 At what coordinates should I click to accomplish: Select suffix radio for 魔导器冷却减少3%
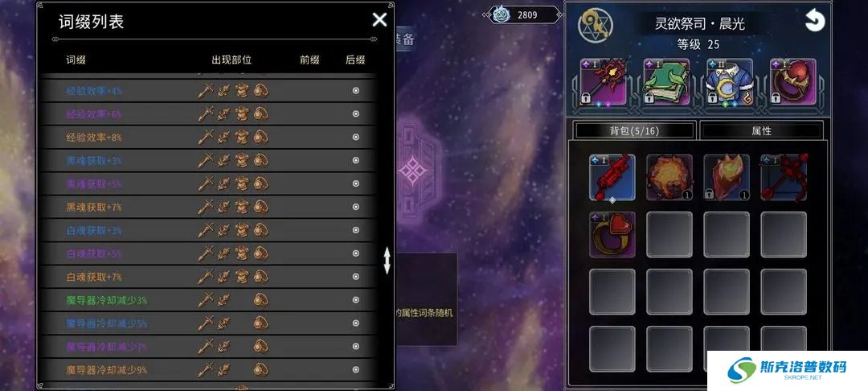point(355,300)
